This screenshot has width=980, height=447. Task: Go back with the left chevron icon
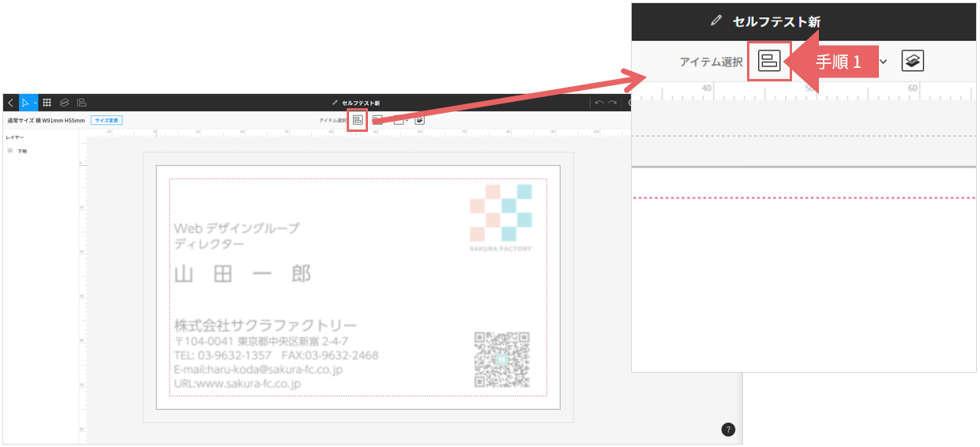click(x=10, y=103)
